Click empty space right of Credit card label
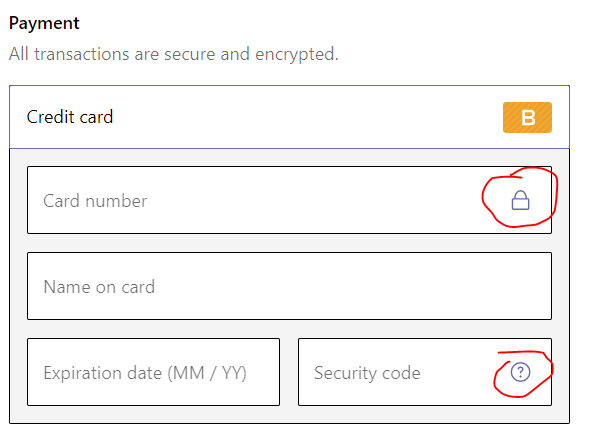This screenshot has width=589, height=447. click(308, 117)
